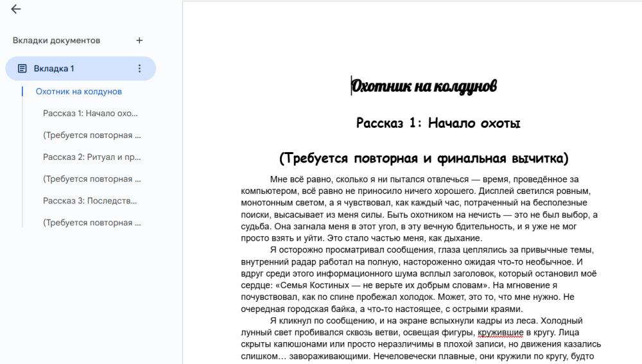Screen dimensions: 642x364
Task: Open outline entry Рассказ 1: Начало охо...
Action: click(91, 114)
